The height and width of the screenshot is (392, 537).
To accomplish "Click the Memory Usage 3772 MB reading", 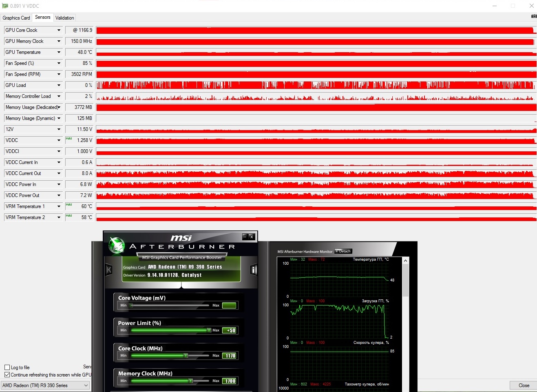I will pos(79,107).
